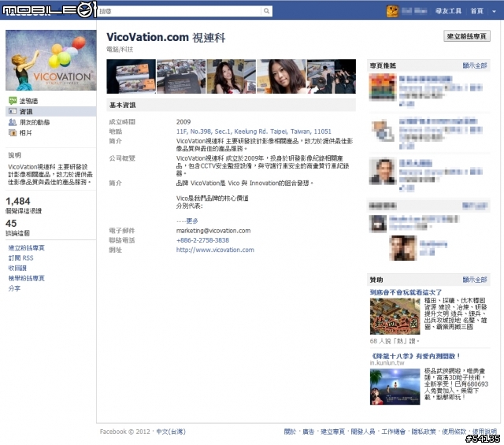This screenshot has height=445, width=504.
Task: Click sidebar link 建立粉絲專頁
Action: tap(26, 248)
